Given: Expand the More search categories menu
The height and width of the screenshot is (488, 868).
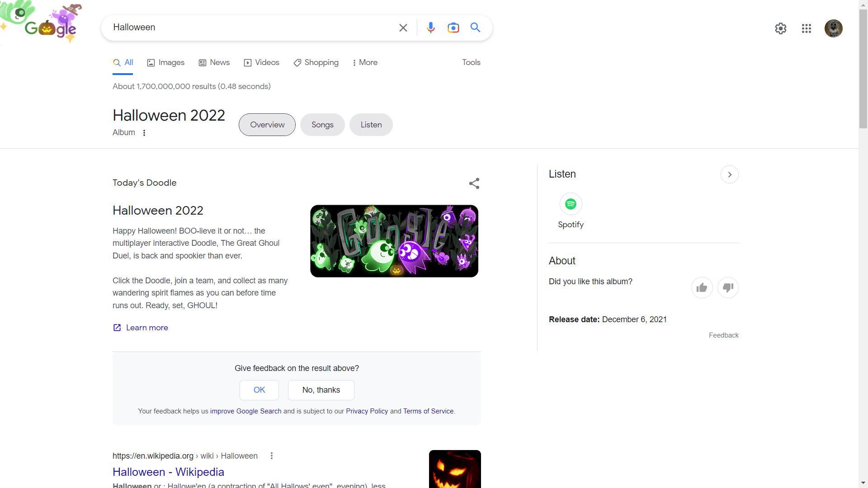Looking at the screenshot, I should click(x=365, y=62).
